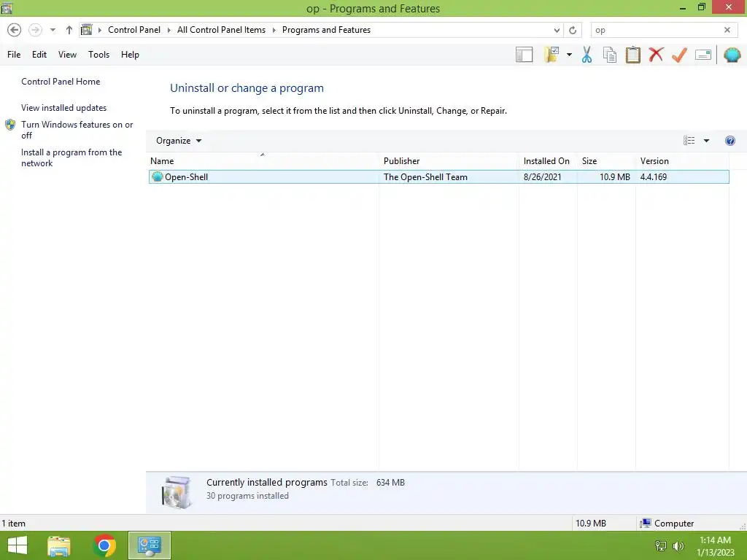Viewport: 747px width, 560px height.
Task: Open the Organize dropdown
Action: click(179, 141)
